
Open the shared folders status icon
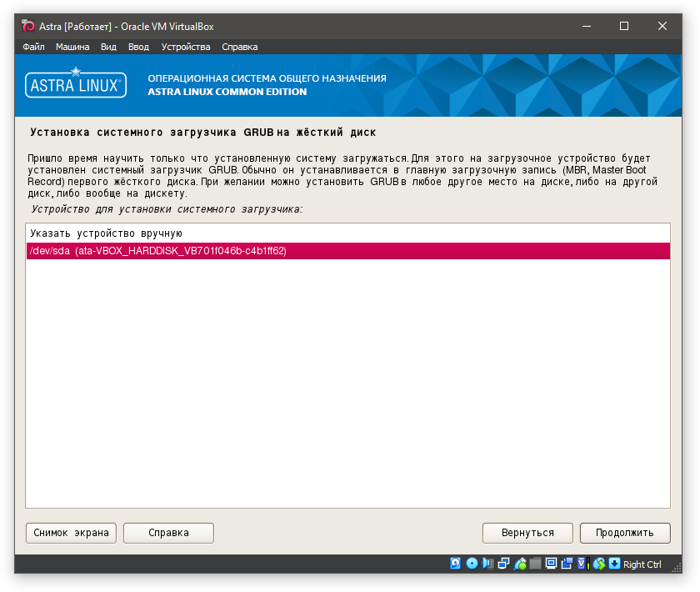pos(535,564)
